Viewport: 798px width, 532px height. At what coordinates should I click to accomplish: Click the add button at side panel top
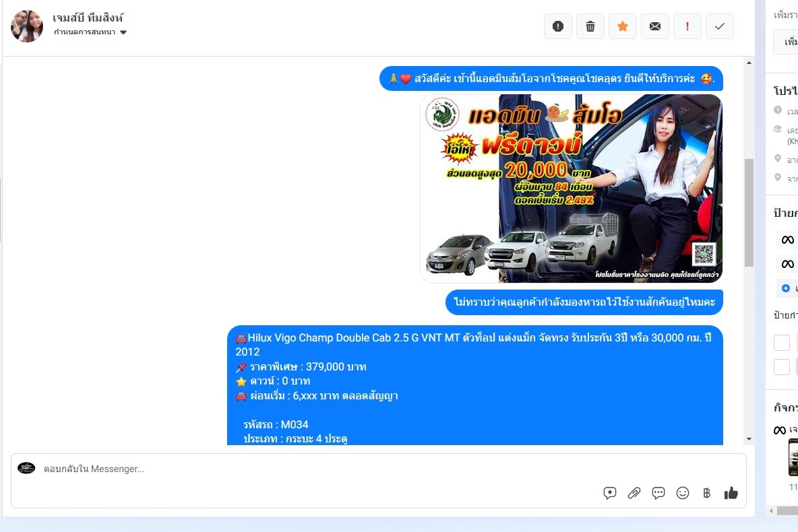786,42
